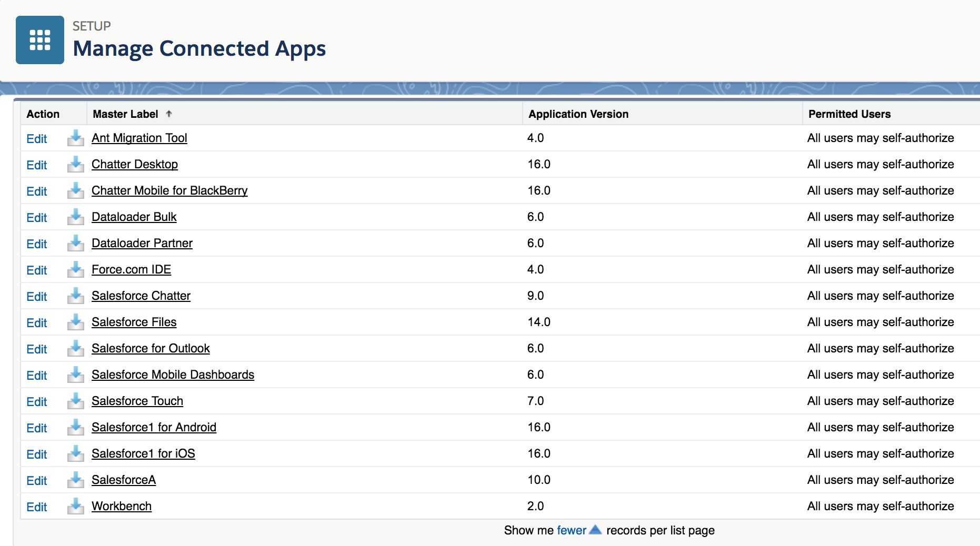Click download icon for Salesforce Chatter
Viewport: 980px width, 546px height.
click(x=76, y=296)
